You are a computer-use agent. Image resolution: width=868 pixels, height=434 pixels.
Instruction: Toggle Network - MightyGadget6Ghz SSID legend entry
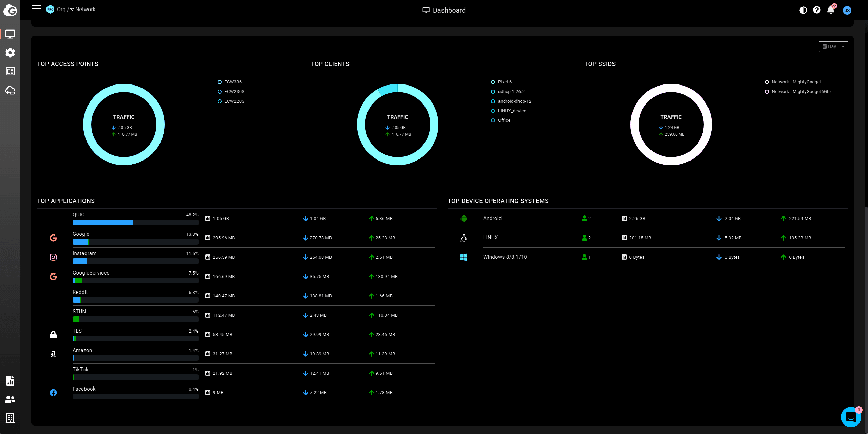801,92
